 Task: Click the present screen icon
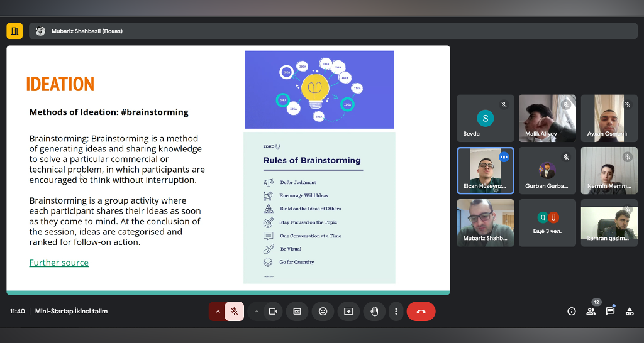pyautogui.click(x=348, y=311)
